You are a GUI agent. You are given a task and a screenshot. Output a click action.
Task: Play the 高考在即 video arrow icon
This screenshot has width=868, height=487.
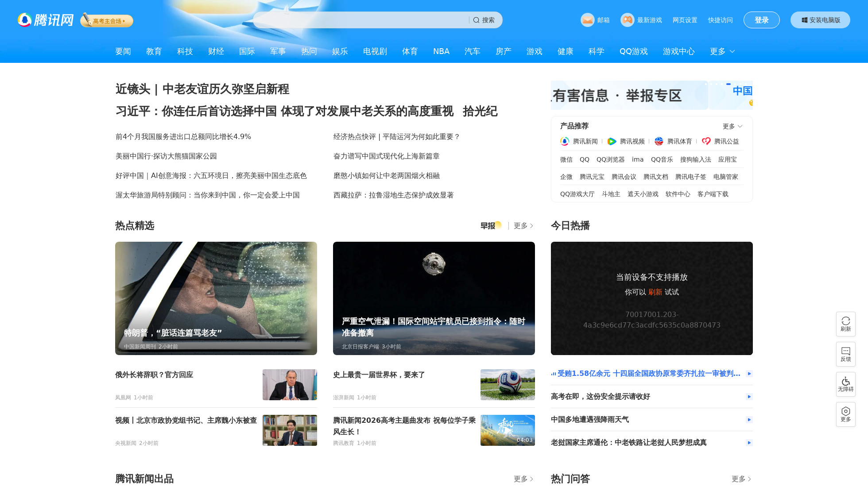coord(749,397)
